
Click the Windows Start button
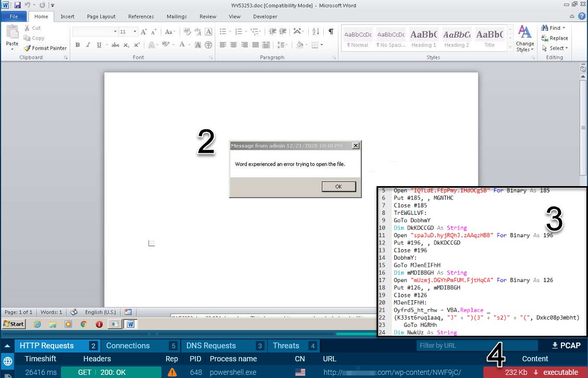pos(14,324)
